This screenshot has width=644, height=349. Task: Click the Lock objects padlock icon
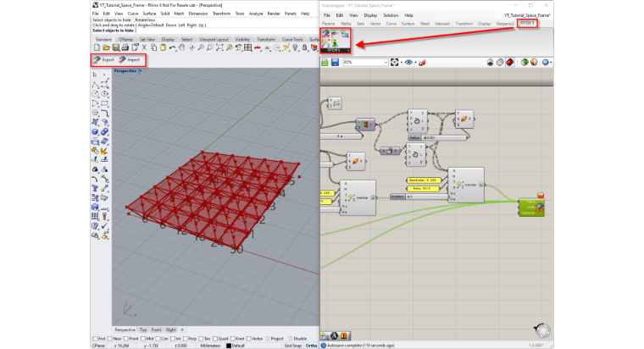coord(304,48)
